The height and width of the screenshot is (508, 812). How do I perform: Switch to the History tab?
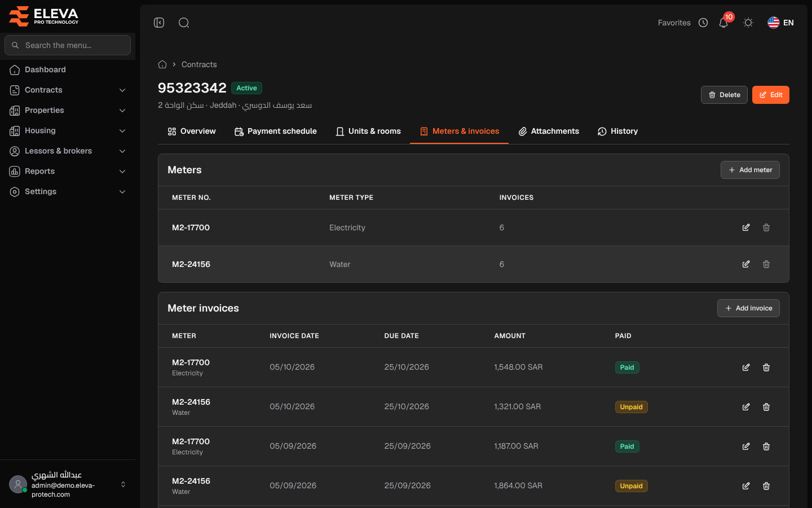click(617, 131)
